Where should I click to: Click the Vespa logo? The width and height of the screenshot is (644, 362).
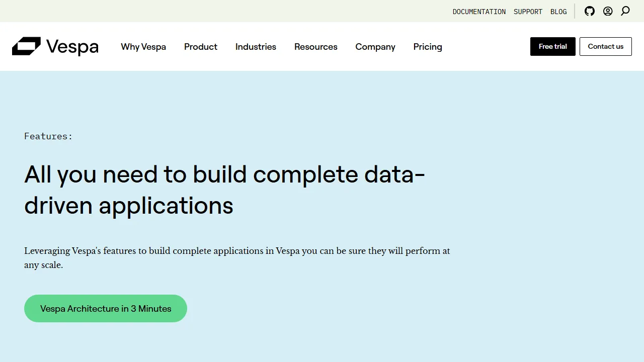click(55, 46)
